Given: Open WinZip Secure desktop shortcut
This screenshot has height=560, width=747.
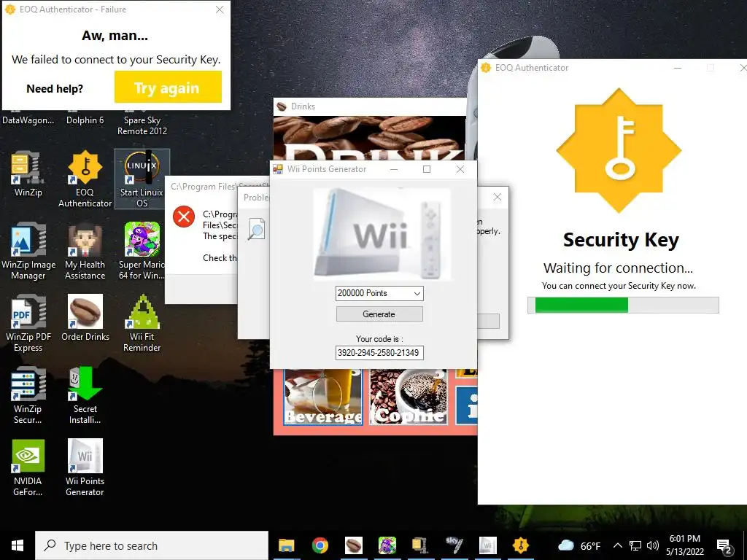Looking at the screenshot, I should click(x=28, y=395).
